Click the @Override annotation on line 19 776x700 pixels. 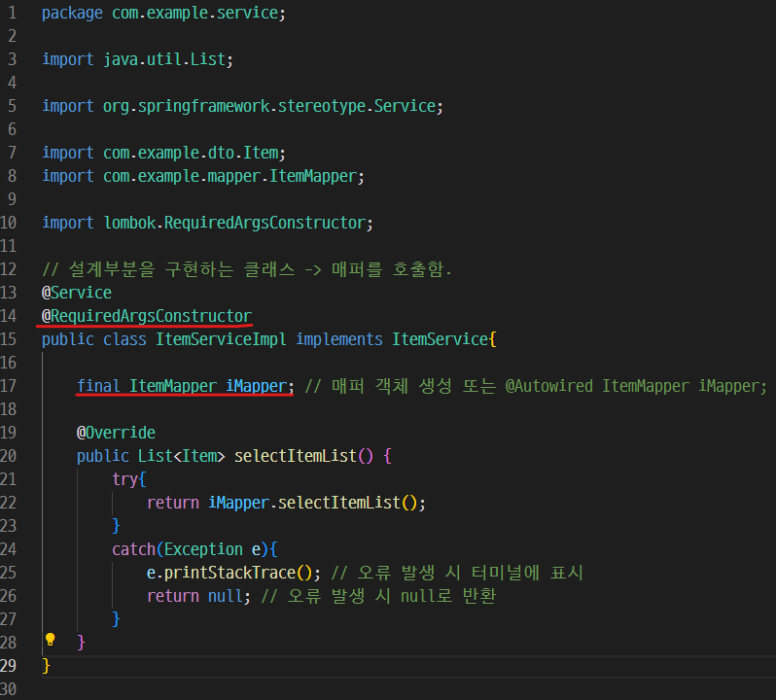117,433
